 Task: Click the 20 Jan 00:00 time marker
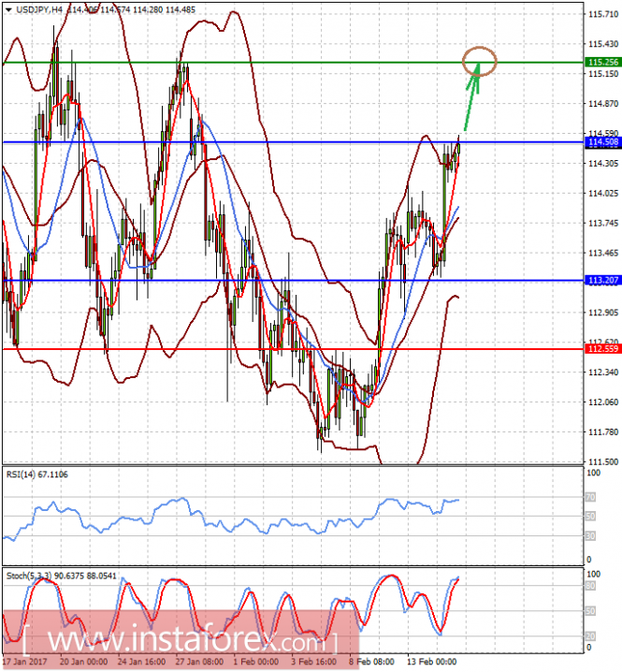coord(83,662)
